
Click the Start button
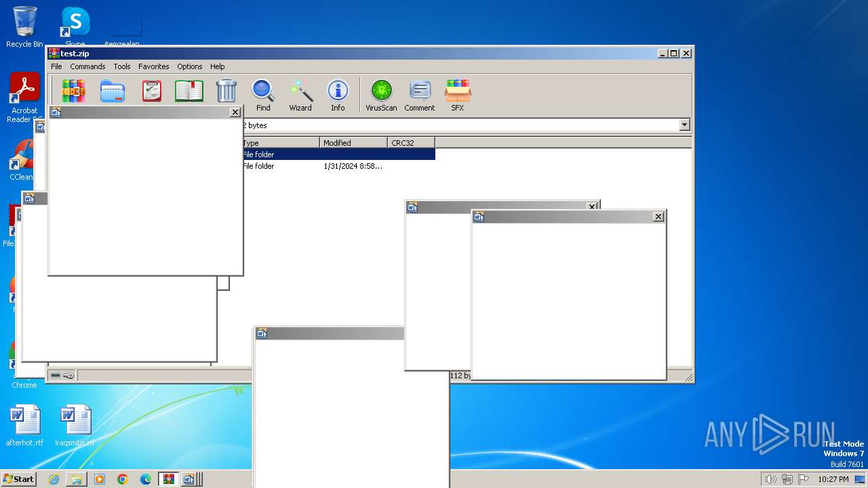coord(18,479)
